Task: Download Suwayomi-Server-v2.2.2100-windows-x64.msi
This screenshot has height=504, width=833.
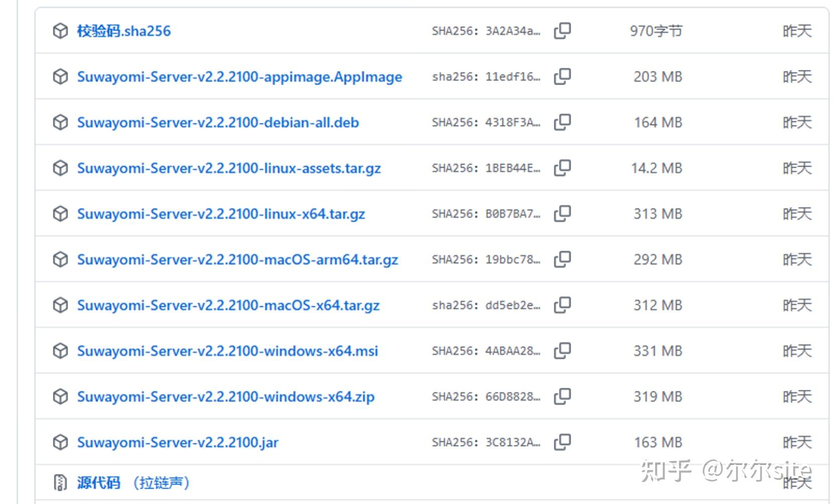Action: (228, 351)
